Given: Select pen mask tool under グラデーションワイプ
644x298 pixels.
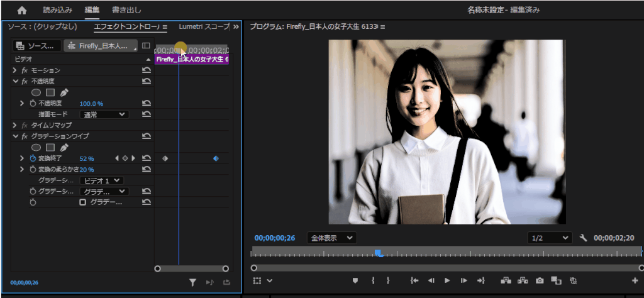Looking at the screenshot, I should [64, 147].
